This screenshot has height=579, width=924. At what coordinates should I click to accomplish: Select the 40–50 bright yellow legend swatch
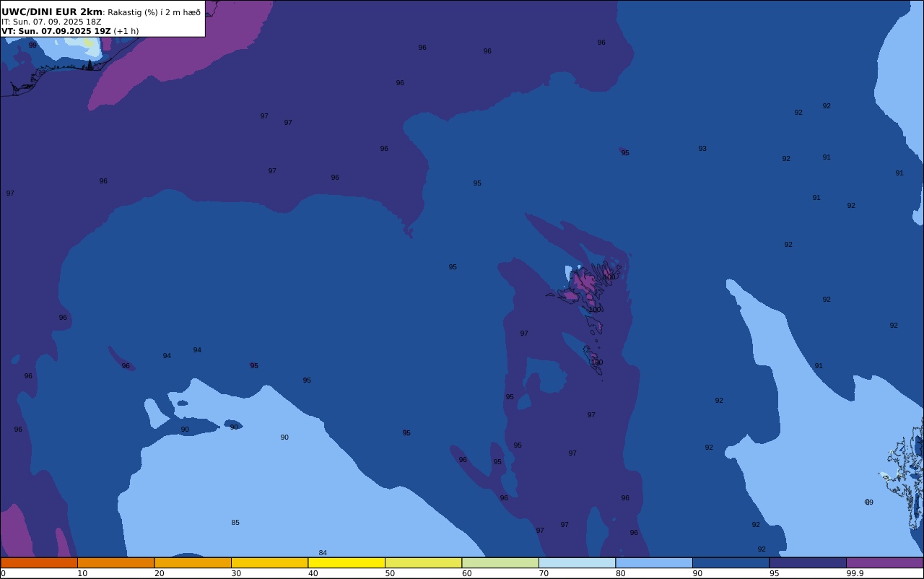346,562
